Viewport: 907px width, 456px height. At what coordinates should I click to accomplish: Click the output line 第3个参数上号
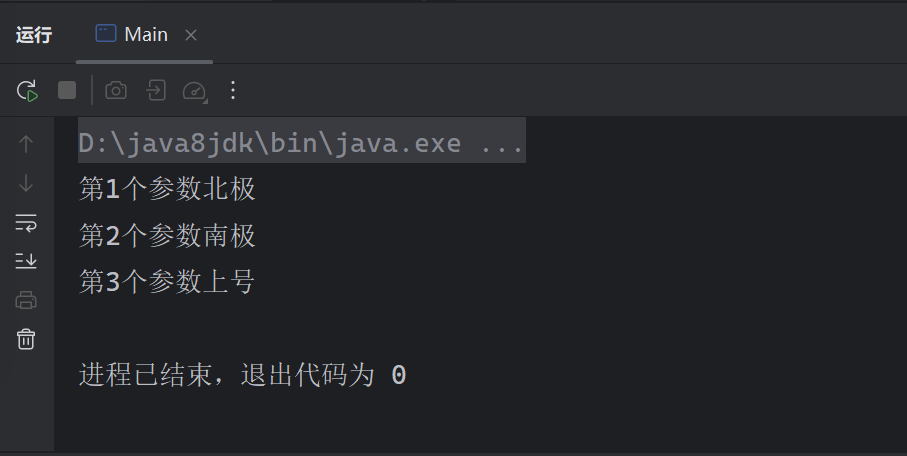(167, 282)
